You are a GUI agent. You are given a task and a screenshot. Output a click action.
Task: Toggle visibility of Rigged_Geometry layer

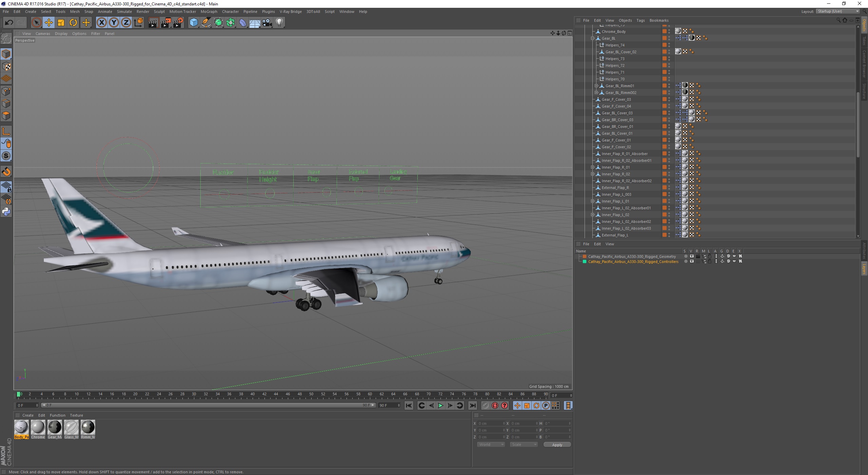pyautogui.click(x=692, y=256)
